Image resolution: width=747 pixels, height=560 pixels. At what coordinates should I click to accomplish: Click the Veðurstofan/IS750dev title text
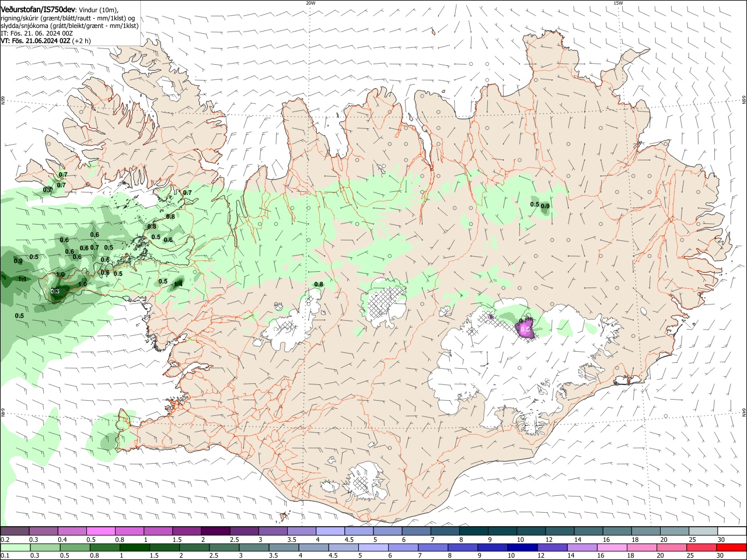pyautogui.click(x=38, y=10)
